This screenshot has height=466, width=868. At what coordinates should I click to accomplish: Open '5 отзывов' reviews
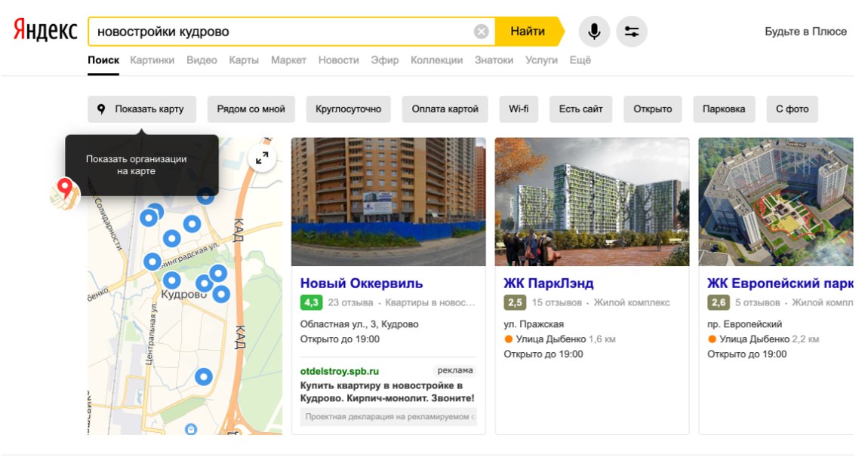click(x=757, y=302)
